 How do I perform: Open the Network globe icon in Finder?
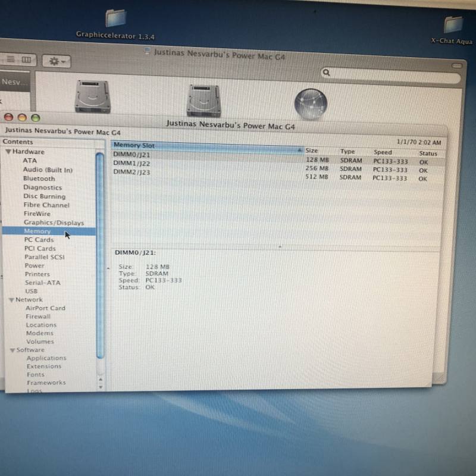click(311, 104)
